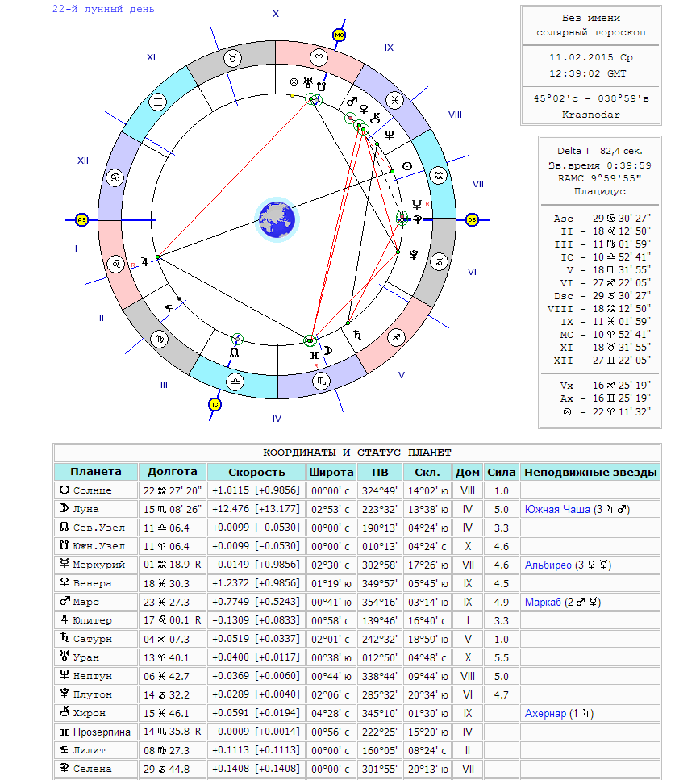
Task: Click the yellow AS ascendant marker
Action: (x=81, y=220)
